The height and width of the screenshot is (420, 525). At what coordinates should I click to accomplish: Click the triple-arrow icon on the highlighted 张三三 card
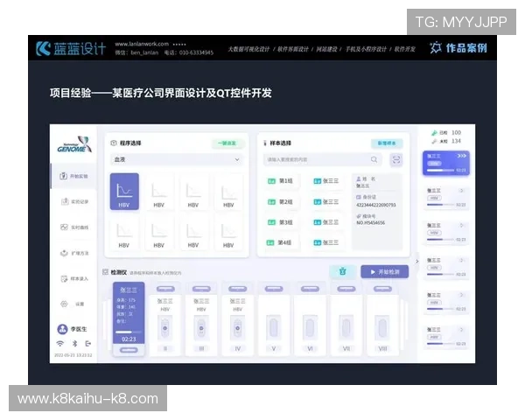(462, 156)
